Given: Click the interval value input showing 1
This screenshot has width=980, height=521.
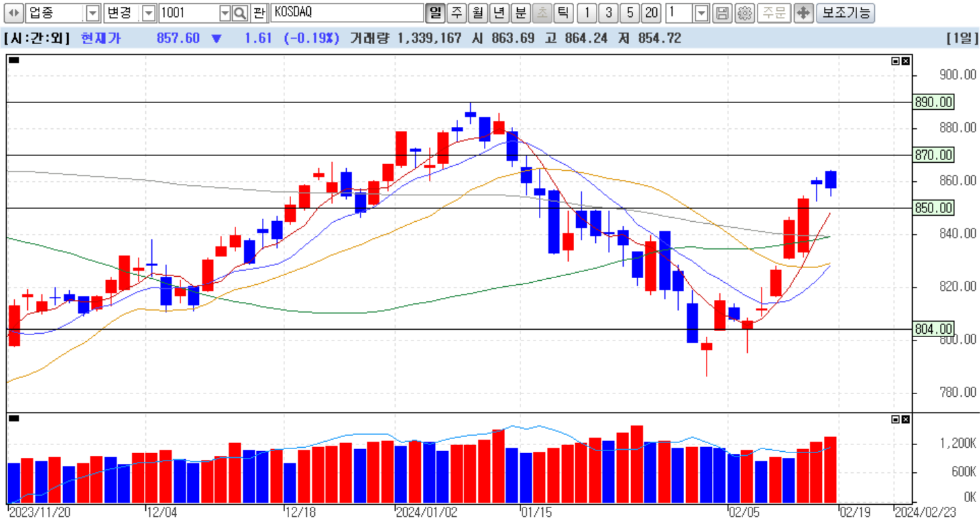Looking at the screenshot, I should pos(681,13).
